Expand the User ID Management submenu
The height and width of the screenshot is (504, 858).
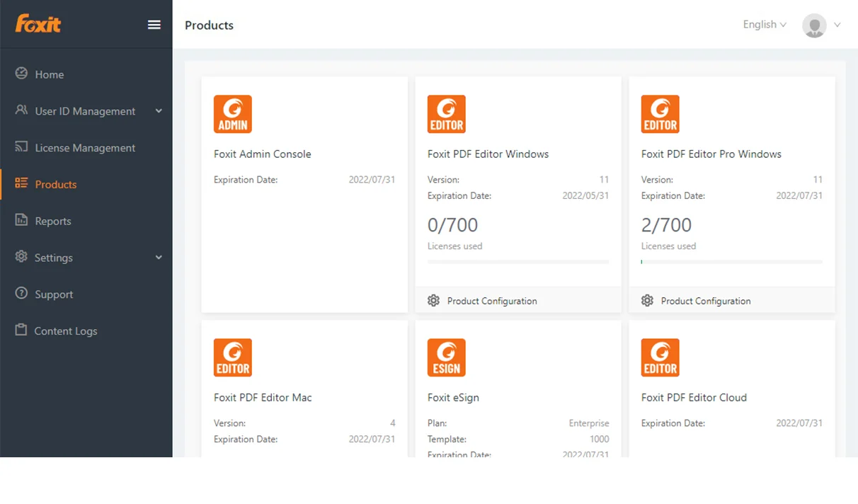(159, 111)
